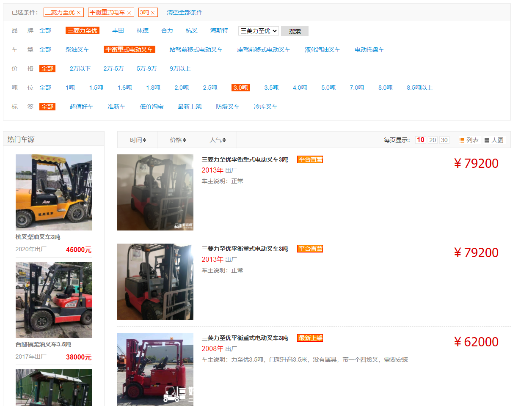532x406 pixels.
Task: Choose the 2万-5万 price range
Action: tap(113, 68)
